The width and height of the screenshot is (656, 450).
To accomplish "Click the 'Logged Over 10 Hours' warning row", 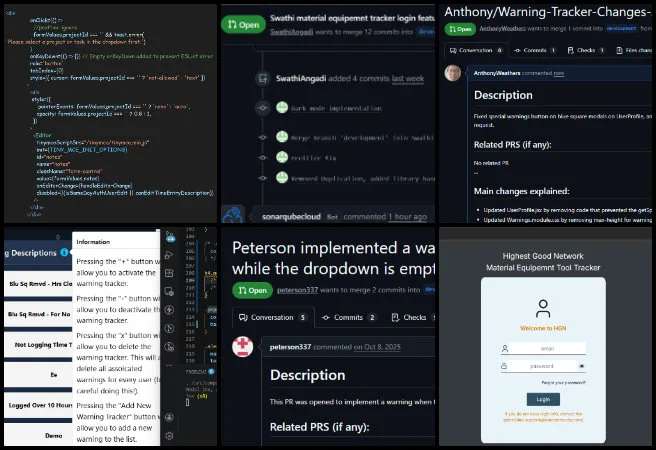I will [x=38, y=405].
